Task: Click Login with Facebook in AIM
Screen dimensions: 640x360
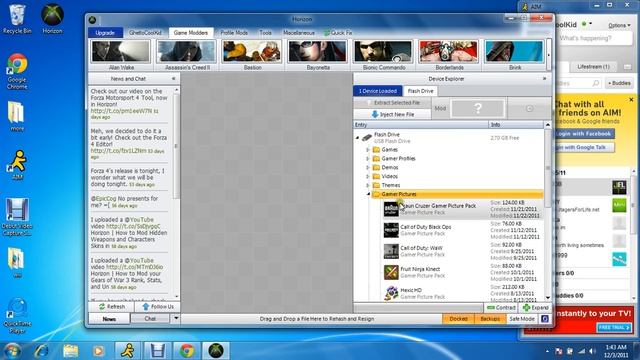Action: tap(584, 134)
